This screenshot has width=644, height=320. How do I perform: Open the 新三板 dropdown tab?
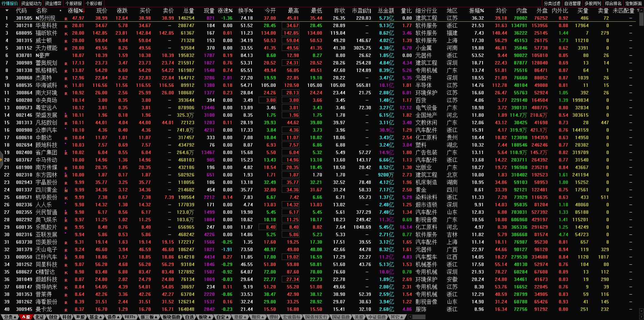tap(149, 317)
